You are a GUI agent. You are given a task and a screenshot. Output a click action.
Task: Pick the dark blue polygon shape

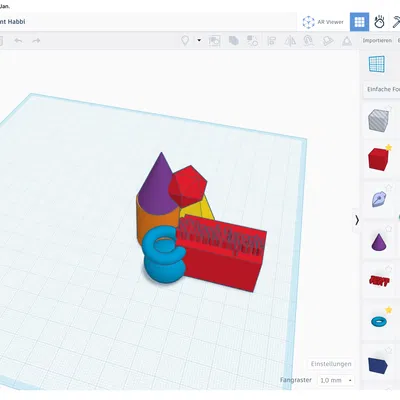(378, 365)
